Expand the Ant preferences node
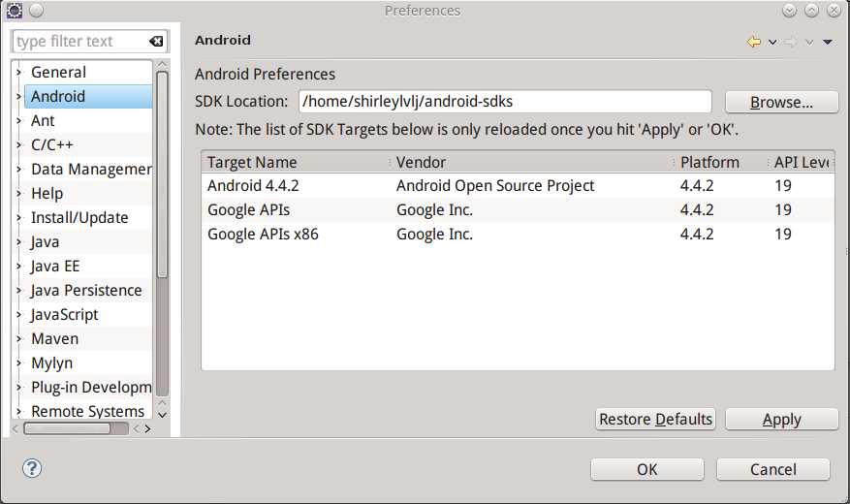 pyautogui.click(x=18, y=120)
